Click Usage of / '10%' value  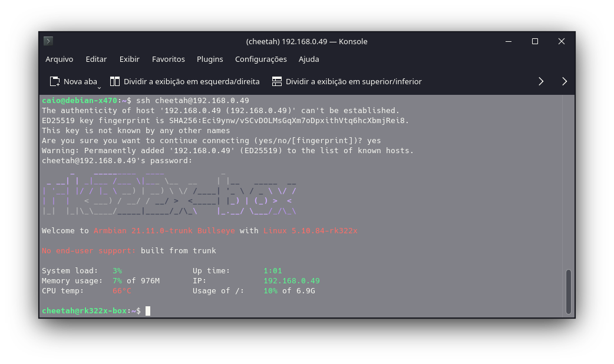[x=270, y=291]
